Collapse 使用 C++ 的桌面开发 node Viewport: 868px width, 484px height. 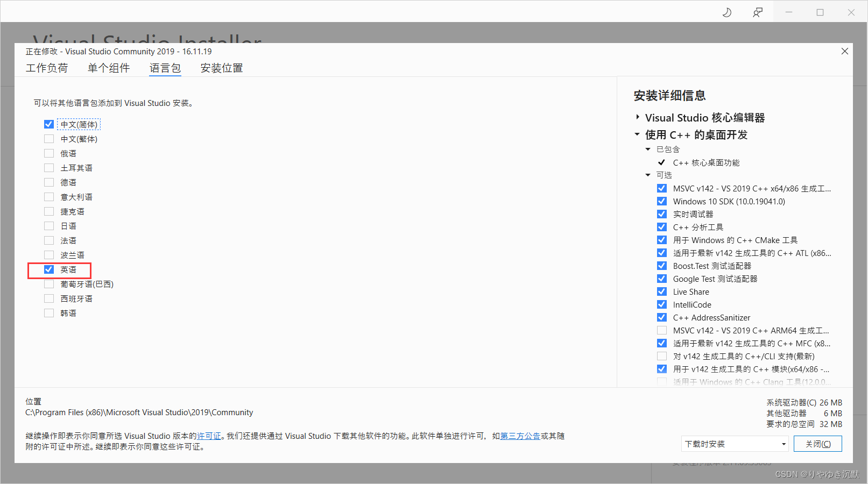click(x=637, y=134)
